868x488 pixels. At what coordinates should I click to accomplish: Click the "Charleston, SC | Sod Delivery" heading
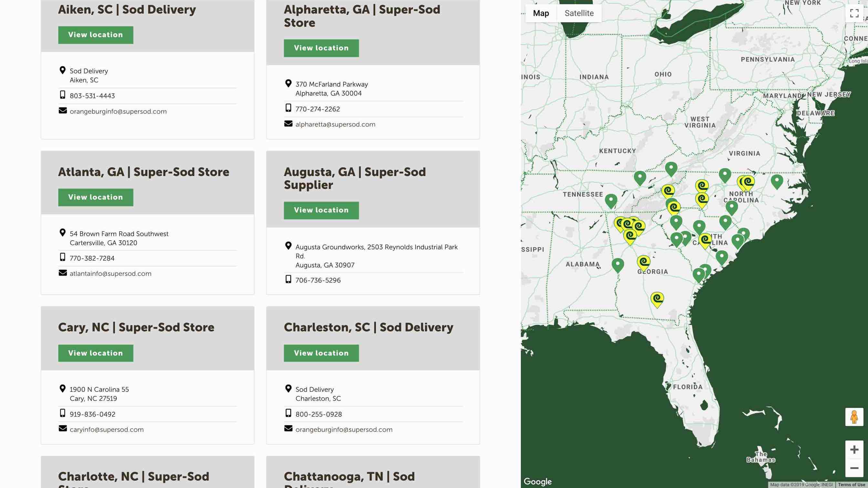[368, 327]
